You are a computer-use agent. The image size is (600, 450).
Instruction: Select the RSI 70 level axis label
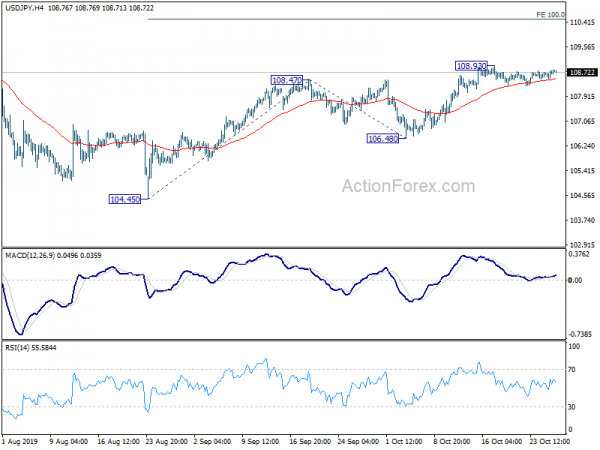(x=575, y=370)
